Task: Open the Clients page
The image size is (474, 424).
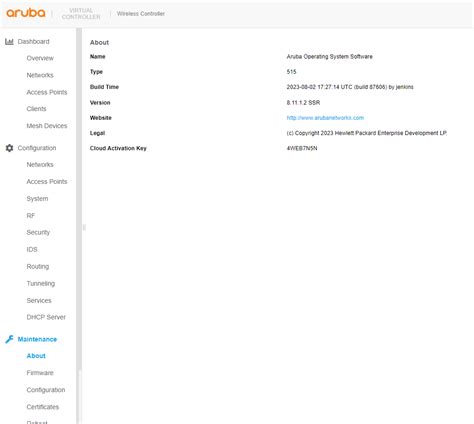Action: (x=36, y=109)
